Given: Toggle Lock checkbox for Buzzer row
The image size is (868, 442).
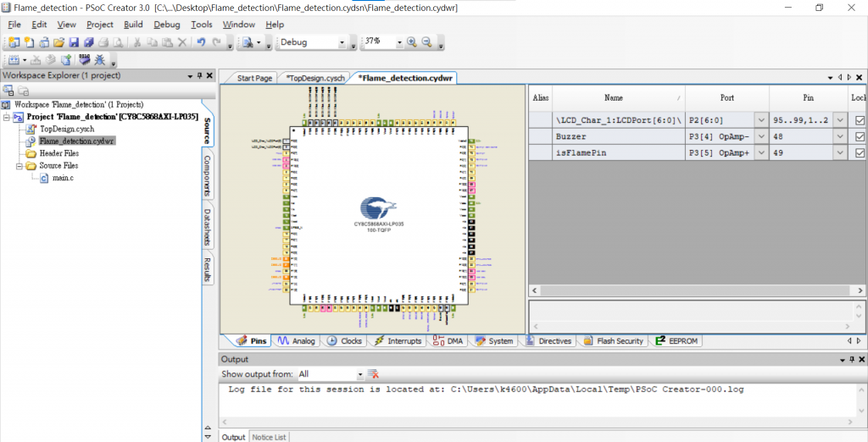Looking at the screenshot, I should tap(860, 136).
